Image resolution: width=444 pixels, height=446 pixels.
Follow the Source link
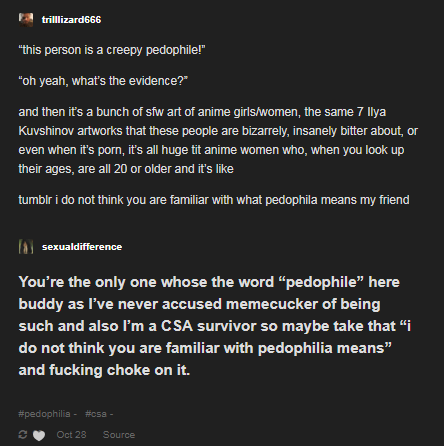(119, 435)
